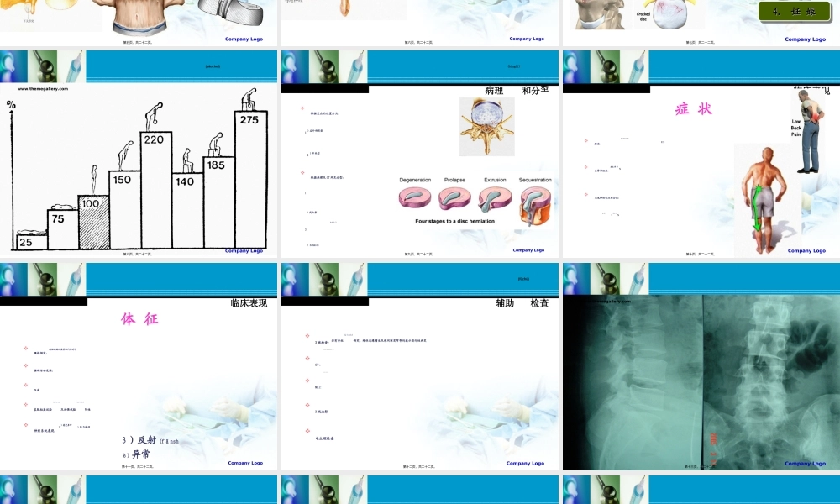The width and height of the screenshot is (840, 504).
Task: Select the Prolapse disc stage image
Action: tap(454, 198)
